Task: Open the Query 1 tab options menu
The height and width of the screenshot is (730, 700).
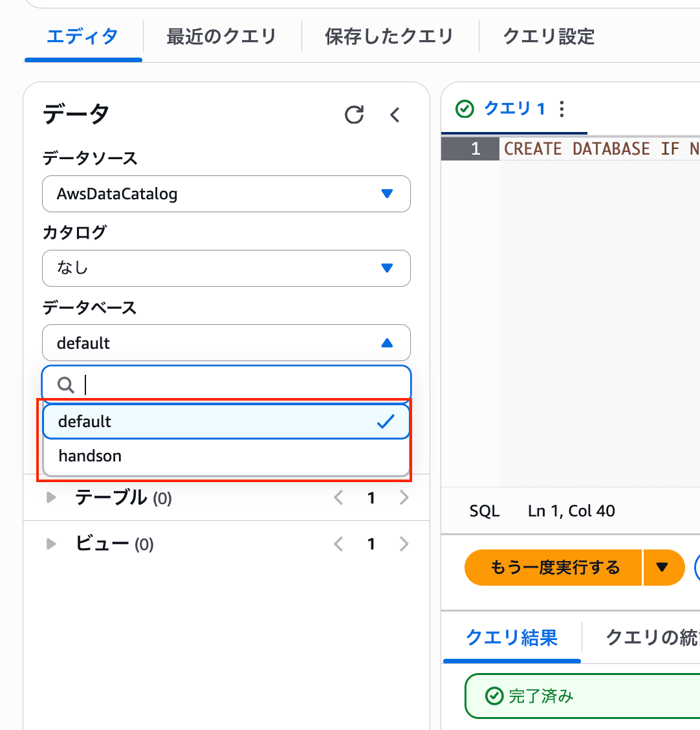Action: (562, 109)
